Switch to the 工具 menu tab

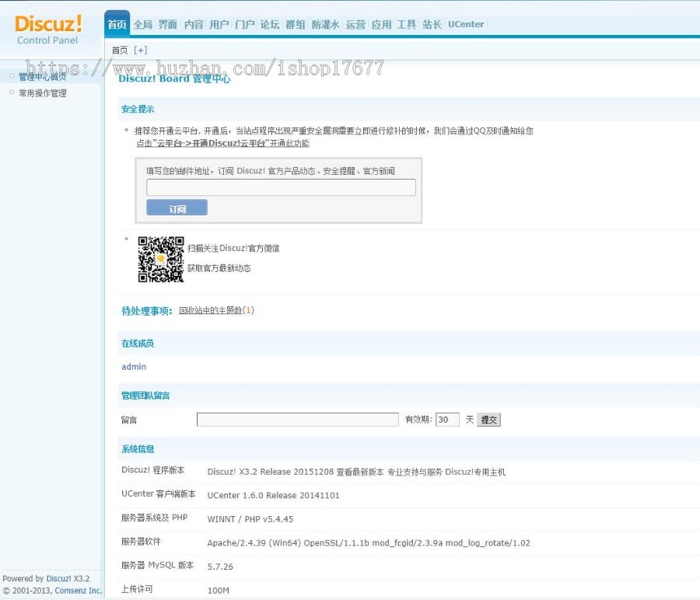406,25
